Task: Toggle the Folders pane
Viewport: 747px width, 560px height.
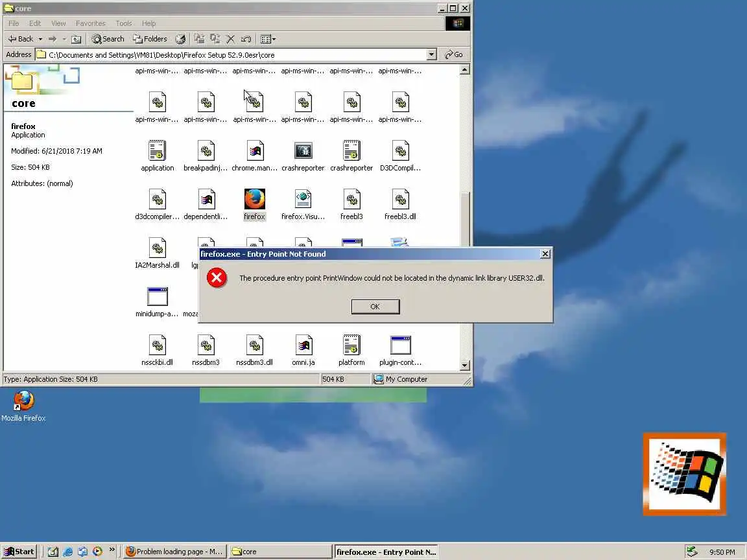Action: click(x=150, y=39)
